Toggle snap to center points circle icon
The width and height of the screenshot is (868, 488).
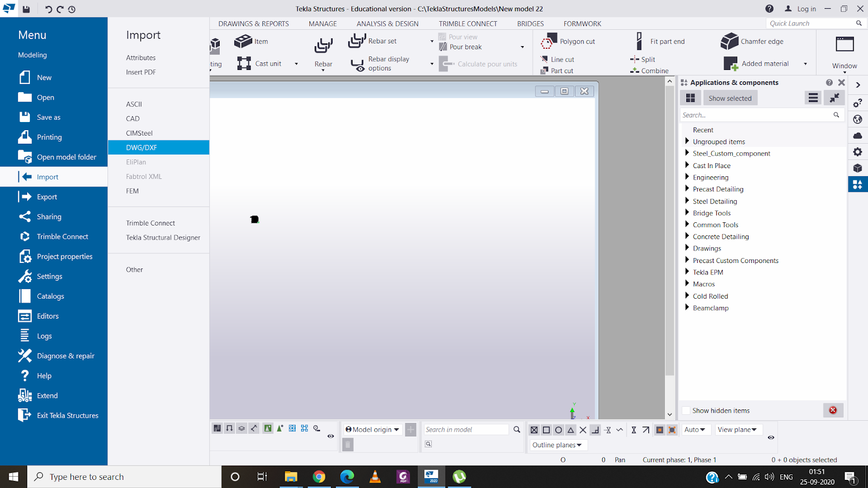(558, 430)
